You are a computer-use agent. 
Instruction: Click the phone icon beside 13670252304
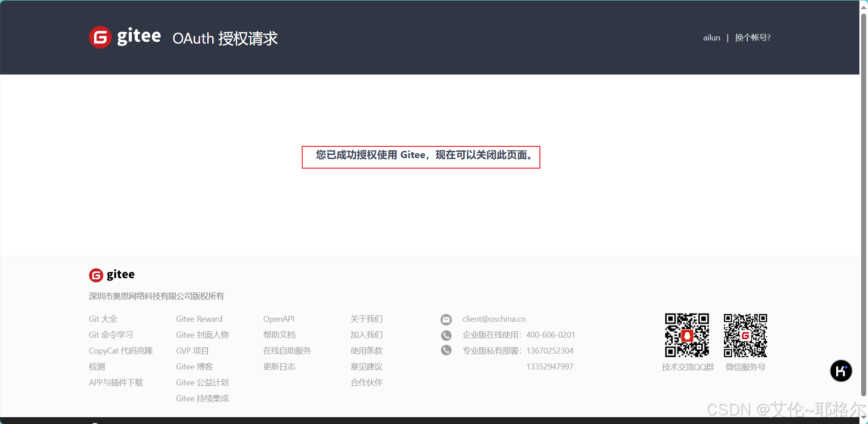(446, 350)
